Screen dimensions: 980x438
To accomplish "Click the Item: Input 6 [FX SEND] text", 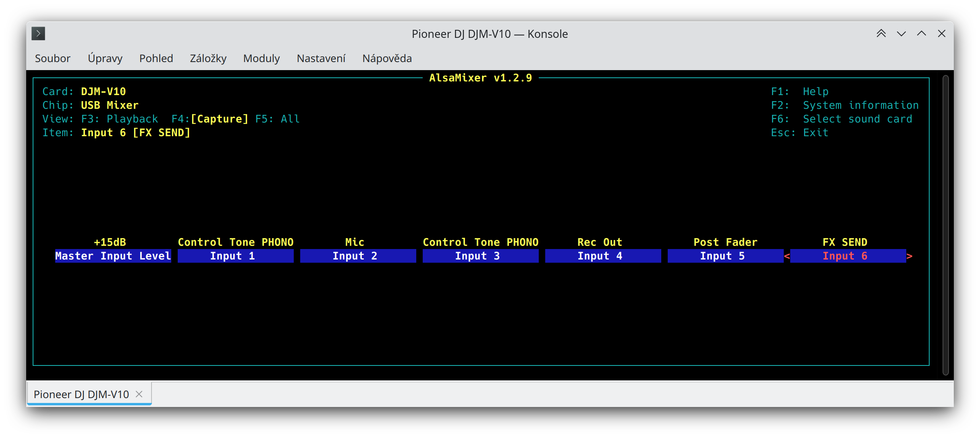I will 116,133.
